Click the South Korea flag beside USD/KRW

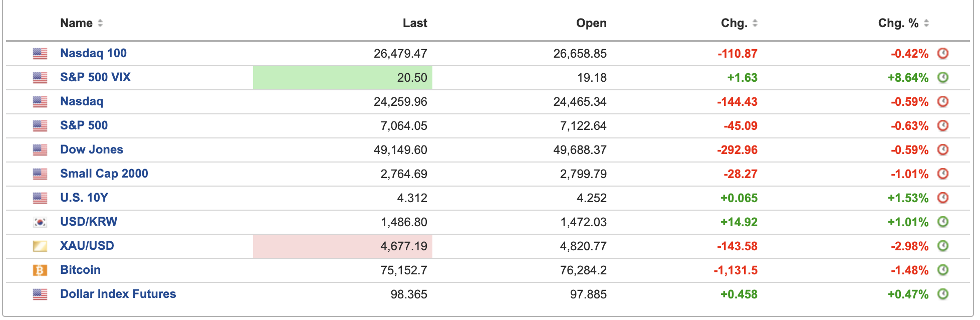[x=40, y=222]
